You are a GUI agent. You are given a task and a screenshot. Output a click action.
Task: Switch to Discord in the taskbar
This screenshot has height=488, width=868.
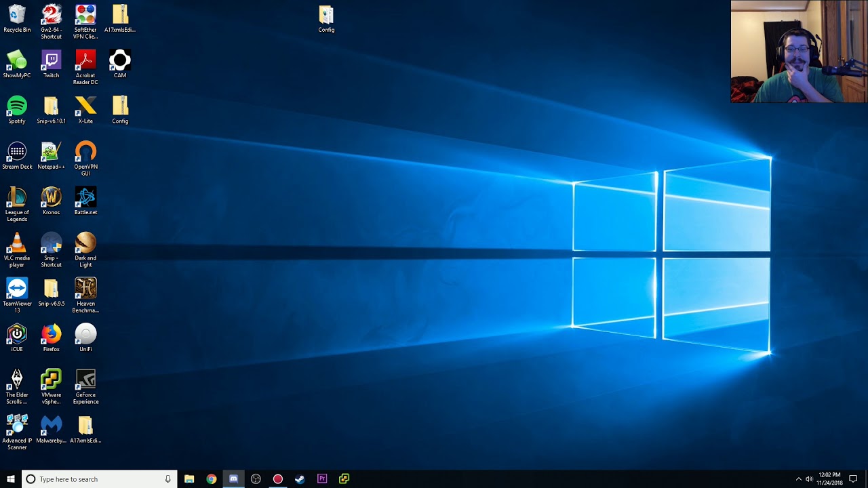point(233,479)
